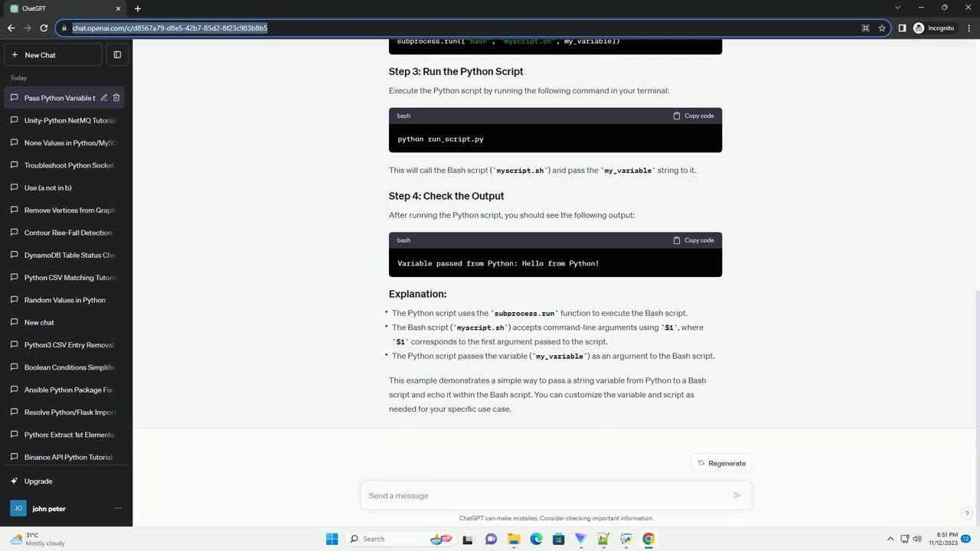The image size is (980, 551).
Task: Bookmark this page with the star icon
Action: 882,28
